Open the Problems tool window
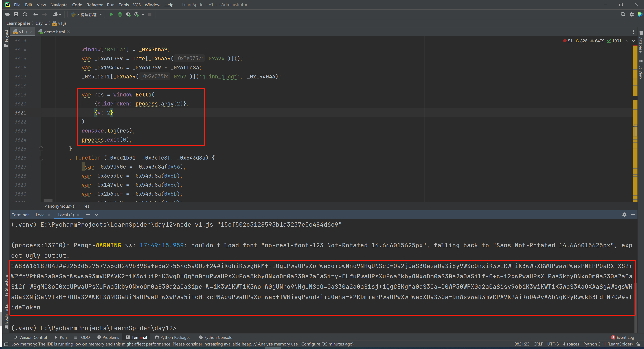This screenshot has width=644, height=349. (108, 337)
